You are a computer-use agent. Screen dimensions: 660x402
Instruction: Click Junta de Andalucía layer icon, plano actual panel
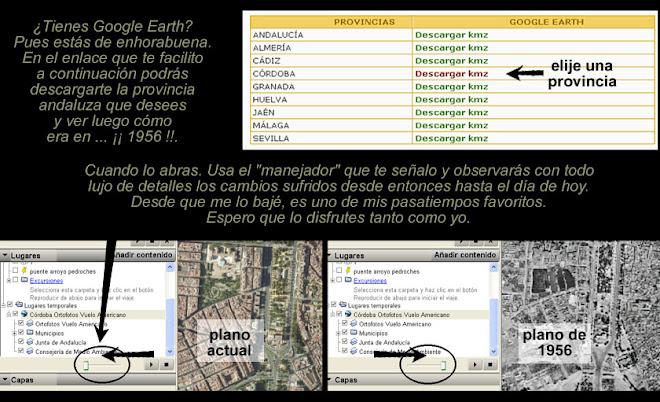coord(30,341)
